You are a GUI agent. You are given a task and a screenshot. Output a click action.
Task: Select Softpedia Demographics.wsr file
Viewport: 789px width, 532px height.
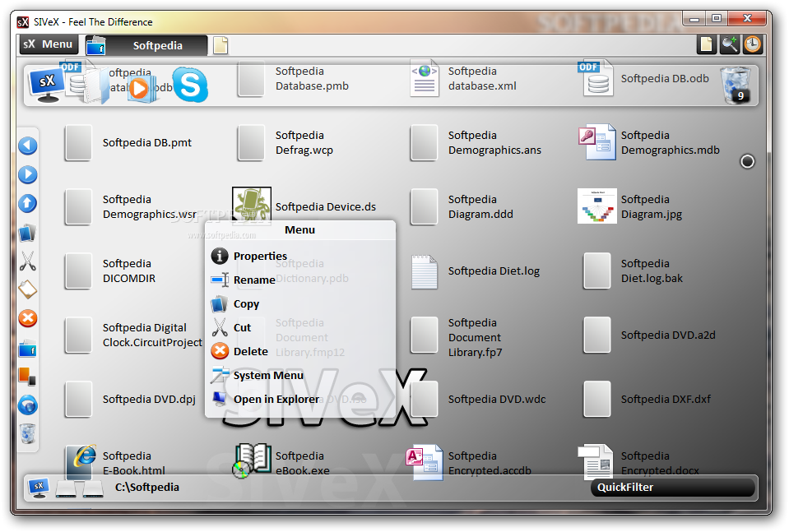(130, 206)
